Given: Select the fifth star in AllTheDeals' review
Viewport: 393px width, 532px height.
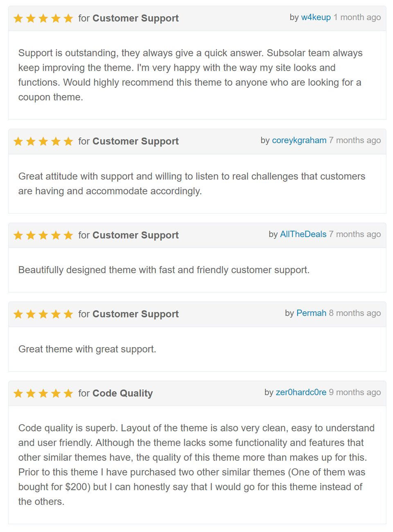Looking at the screenshot, I should click(x=68, y=236).
